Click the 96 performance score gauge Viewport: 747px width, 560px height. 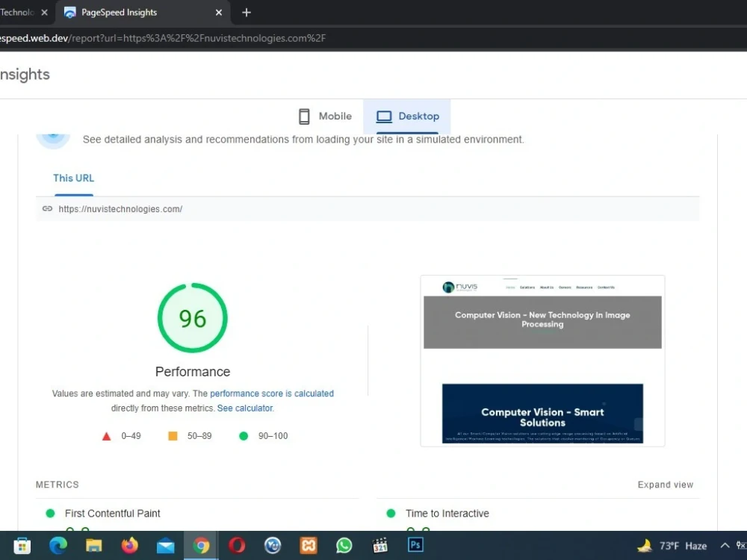(193, 318)
